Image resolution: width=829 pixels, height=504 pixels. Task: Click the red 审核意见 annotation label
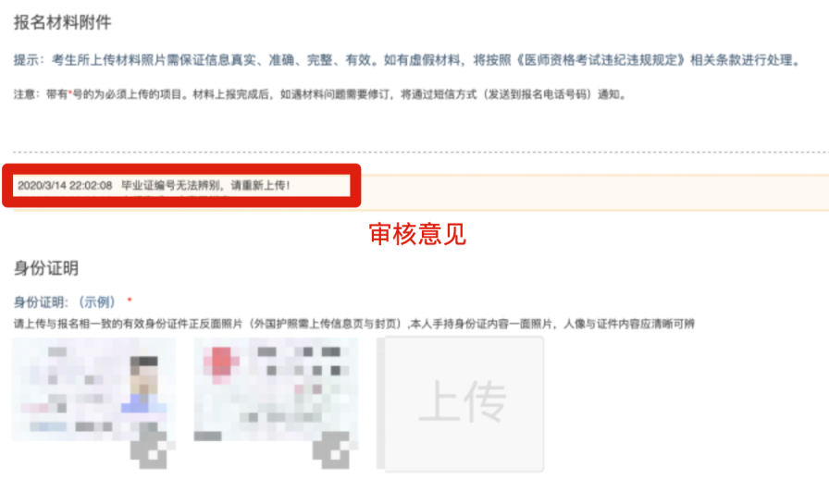(x=417, y=234)
